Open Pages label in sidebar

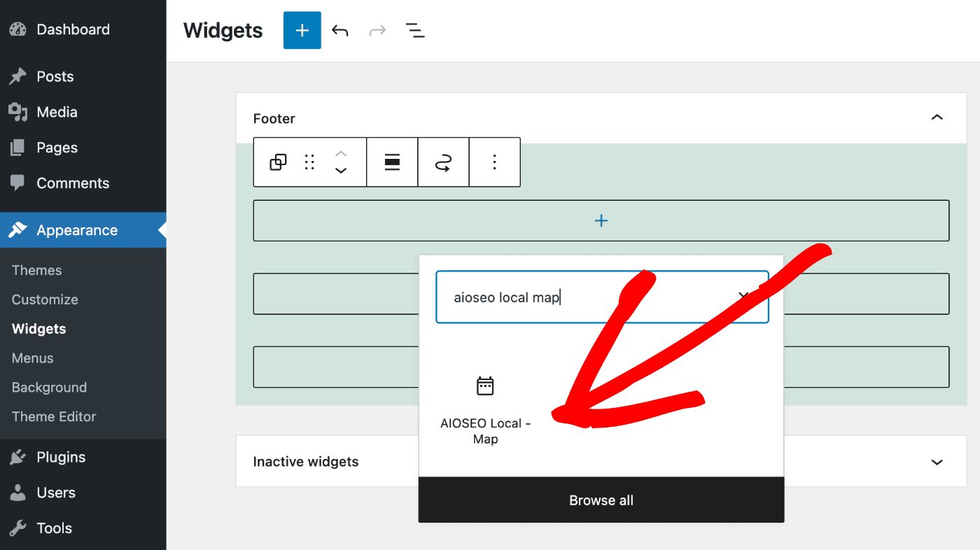[x=57, y=148]
